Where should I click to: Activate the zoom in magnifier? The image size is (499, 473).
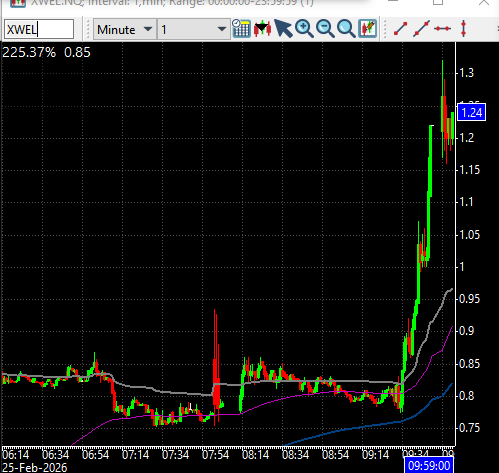tap(304, 29)
